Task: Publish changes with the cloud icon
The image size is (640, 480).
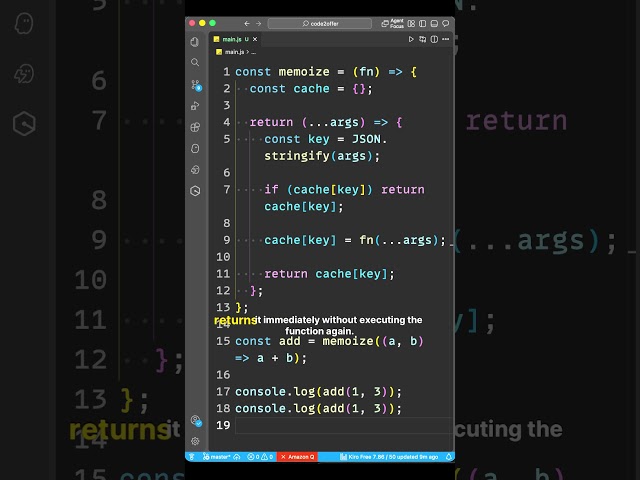Action: [x=237, y=457]
